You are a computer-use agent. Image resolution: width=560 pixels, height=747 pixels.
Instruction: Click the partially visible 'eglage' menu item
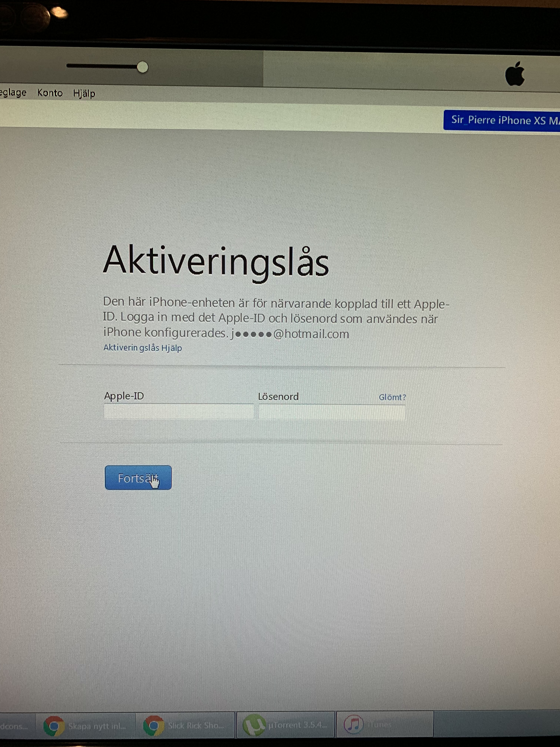13,92
